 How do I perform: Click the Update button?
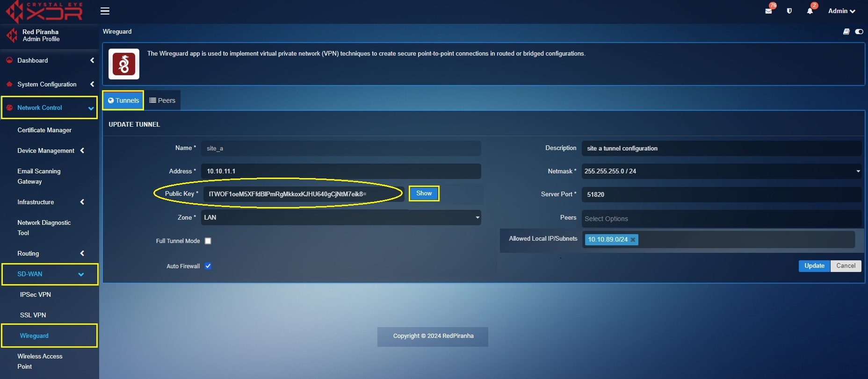pyautogui.click(x=814, y=265)
